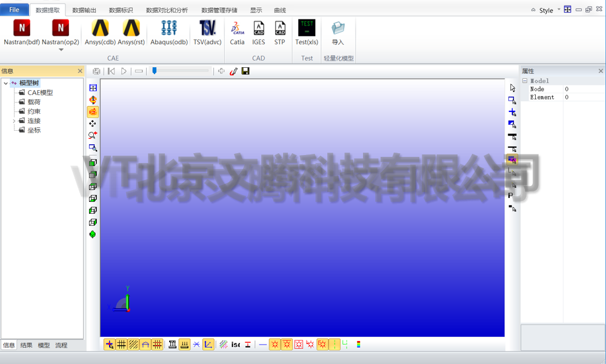This screenshot has width=606, height=364.
Task: Open the 结果 tab in bottom panel
Action: [x=26, y=345]
